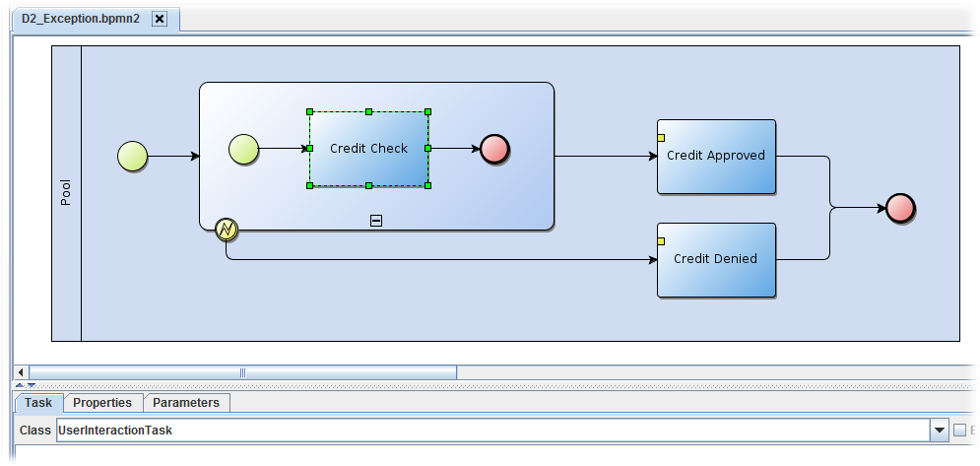Select the start event inside the subprocess
The image size is (980, 466).
[243, 150]
